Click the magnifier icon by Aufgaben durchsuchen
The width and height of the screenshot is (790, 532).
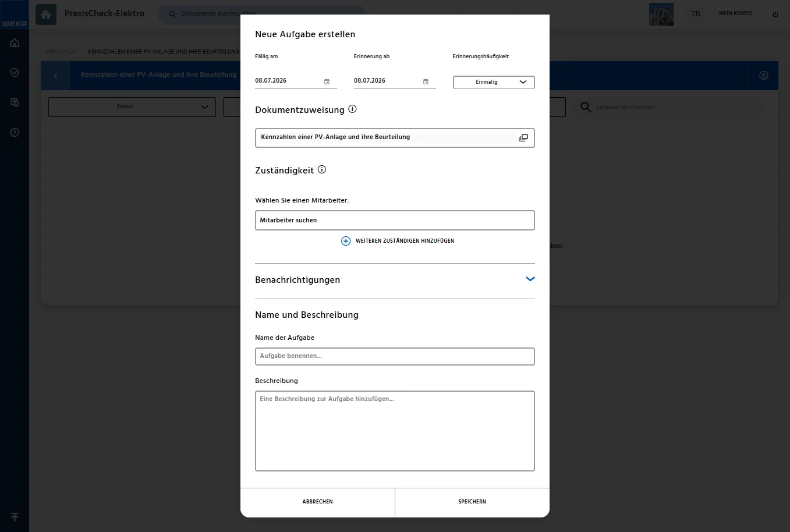point(586,107)
